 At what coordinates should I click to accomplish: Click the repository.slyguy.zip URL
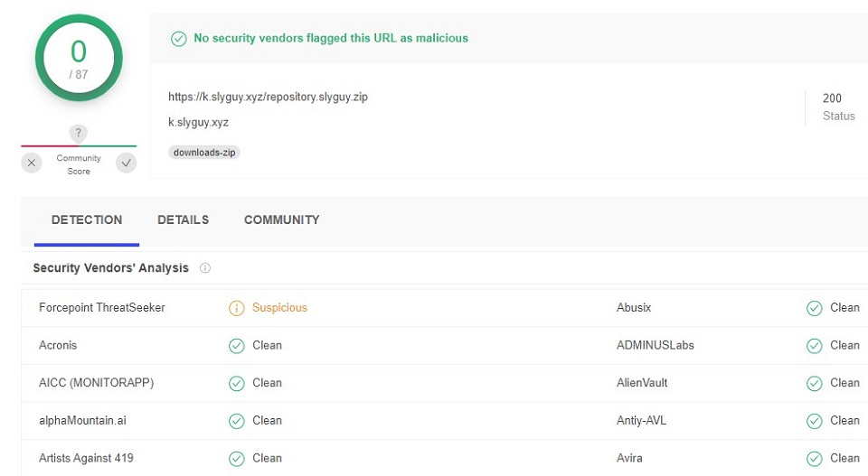coord(268,97)
